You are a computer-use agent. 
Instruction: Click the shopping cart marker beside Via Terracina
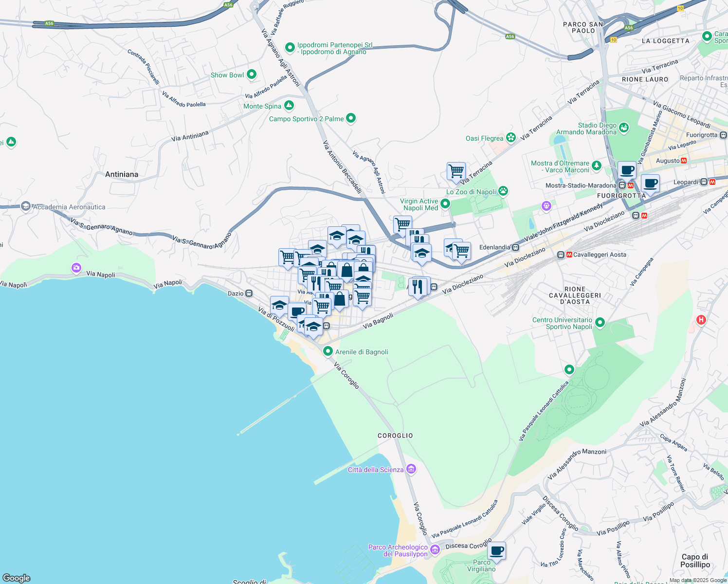click(456, 172)
